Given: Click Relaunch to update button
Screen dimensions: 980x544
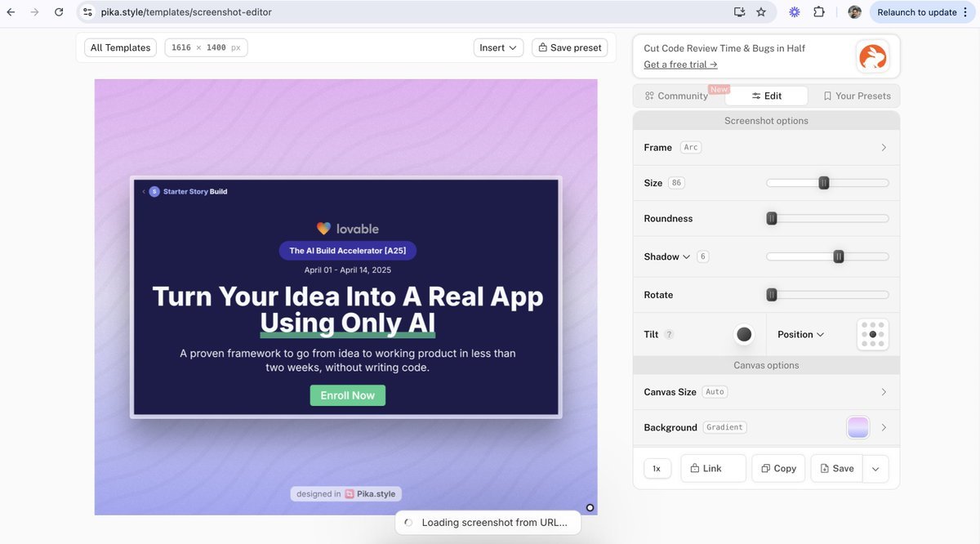Looking at the screenshot, I should pos(916,12).
